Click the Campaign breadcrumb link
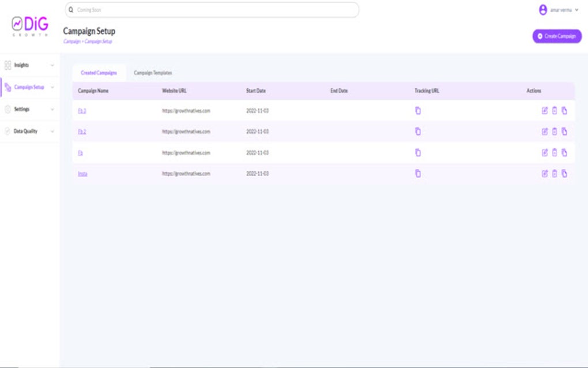This screenshot has width=588, height=368. click(71, 42)
